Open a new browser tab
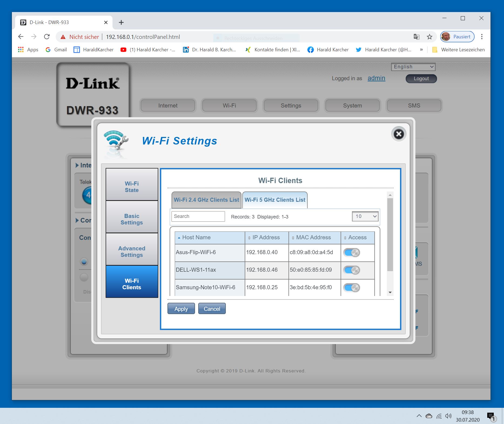 (121, 22)
